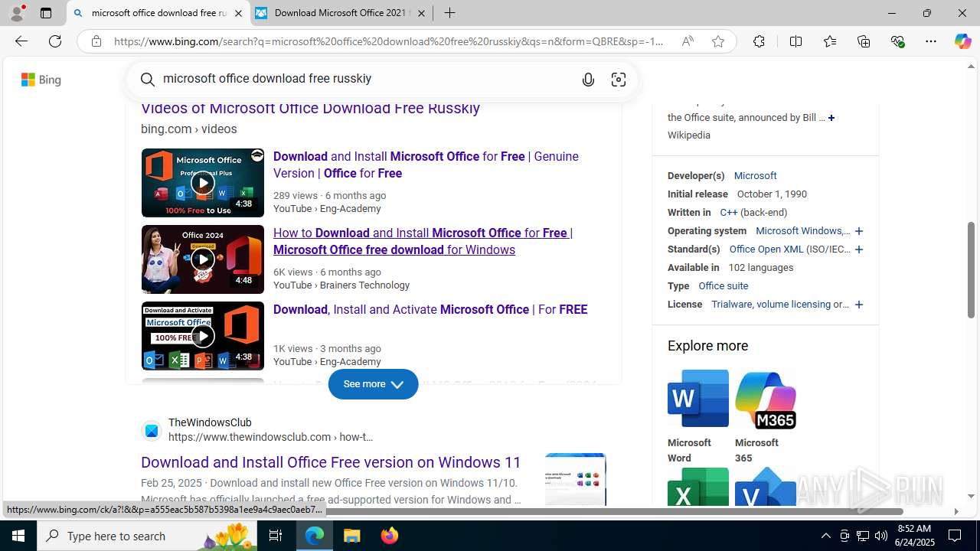Click the magnifier search icon in Bing box

tap(148, 79)
